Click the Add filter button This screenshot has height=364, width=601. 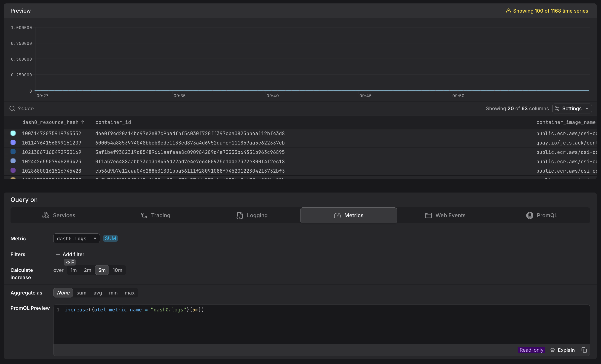[70, 254]
